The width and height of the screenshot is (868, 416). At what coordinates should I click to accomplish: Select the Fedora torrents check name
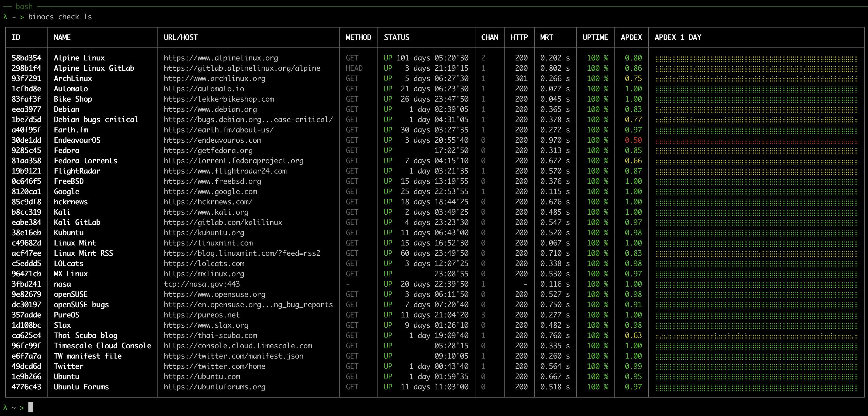coord(86,161)
